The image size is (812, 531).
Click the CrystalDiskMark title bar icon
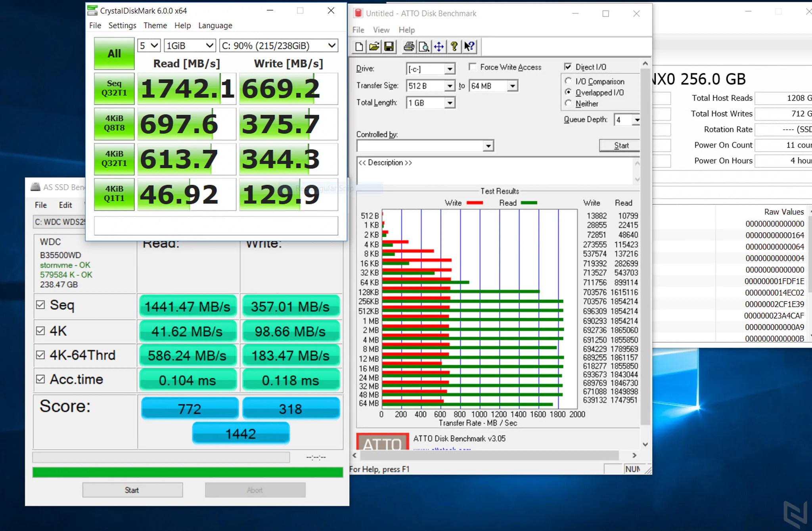[x=92, y=10]
